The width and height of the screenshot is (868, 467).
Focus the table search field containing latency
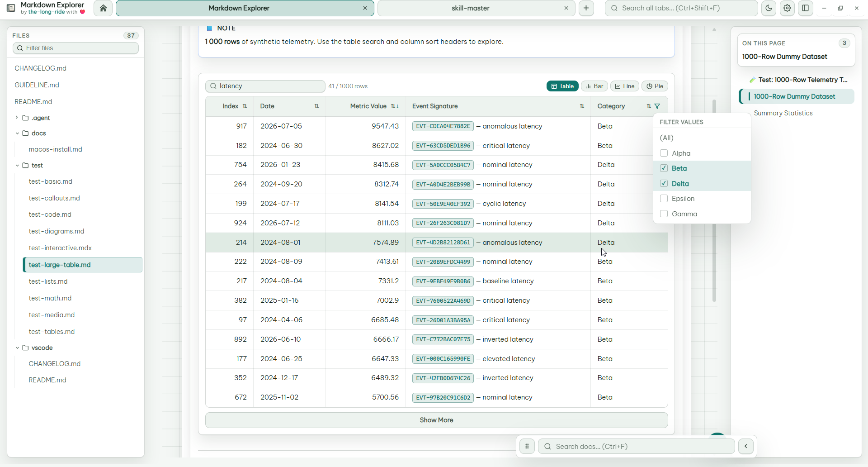click(265, 86)
